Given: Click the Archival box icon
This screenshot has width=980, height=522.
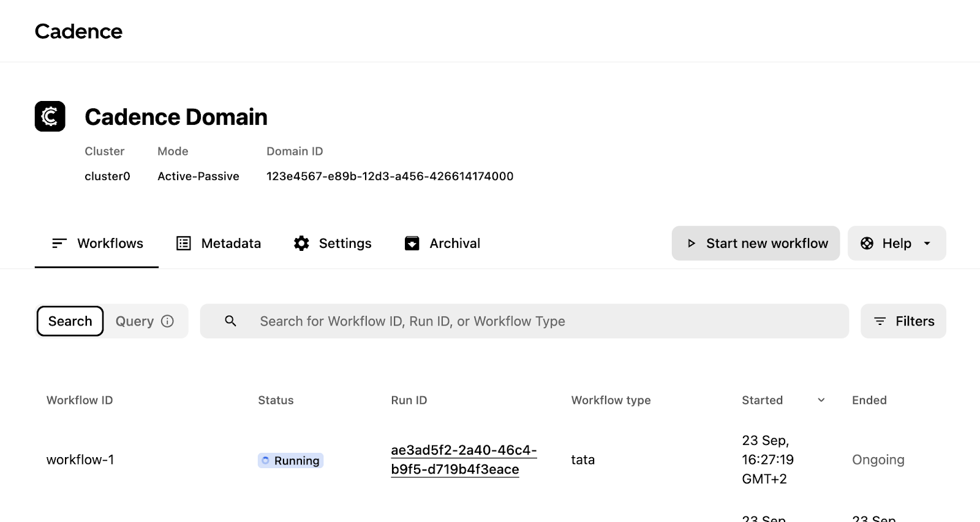Looking at the screenshot, I should 412,244.
